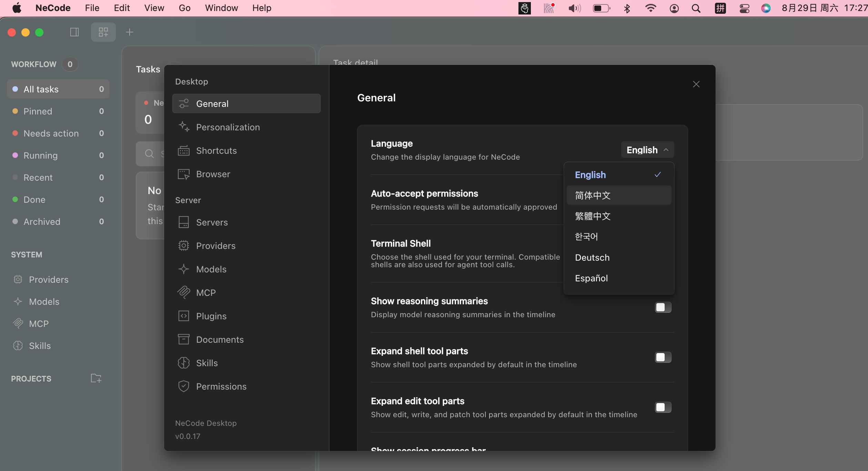The height and width of the screenshot is (471, 868).
Task: Open the NeCode application menu
Action: (53, 8)
